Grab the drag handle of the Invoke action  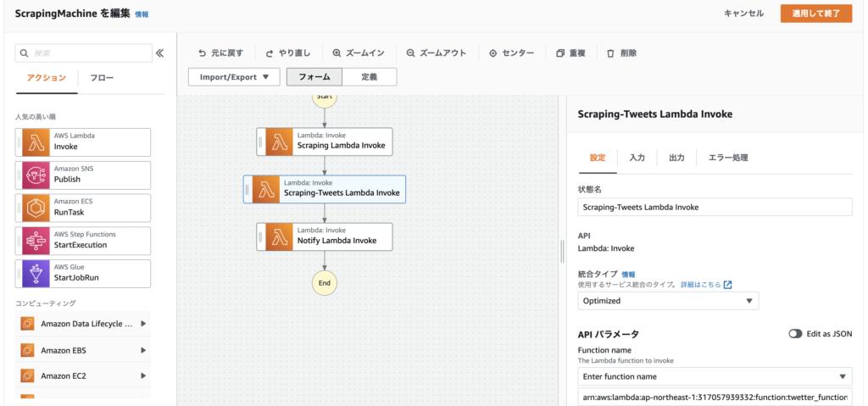[x=19, y=142]
